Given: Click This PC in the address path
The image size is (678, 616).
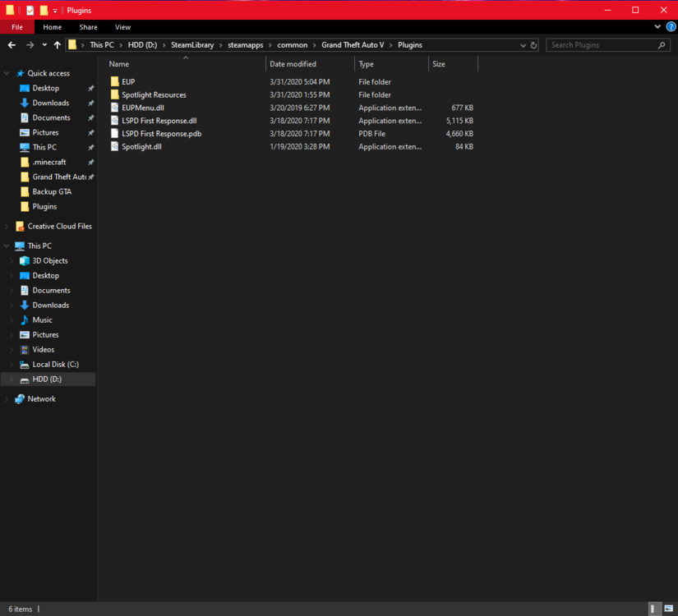Looking at the screenshot, I should pos(102,45).
